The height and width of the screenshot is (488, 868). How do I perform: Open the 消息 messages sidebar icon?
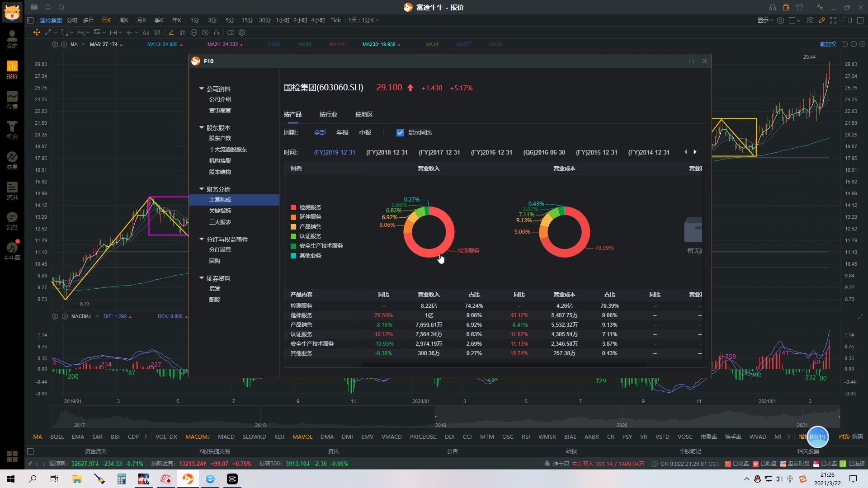tap(12, 221)
